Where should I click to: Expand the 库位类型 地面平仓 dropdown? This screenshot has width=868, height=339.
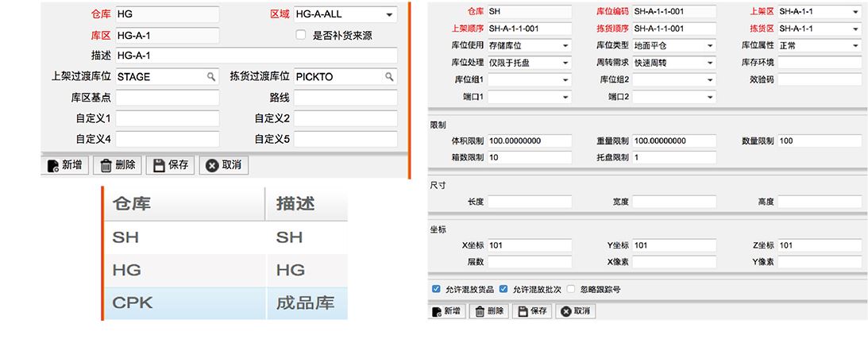point(710,46)
